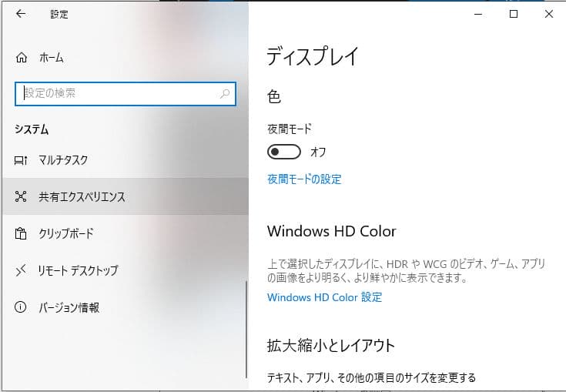The image size is (566, 392).
Task: Click the リモート デスクトップ remote desktop icon
Action: [21, 270]
